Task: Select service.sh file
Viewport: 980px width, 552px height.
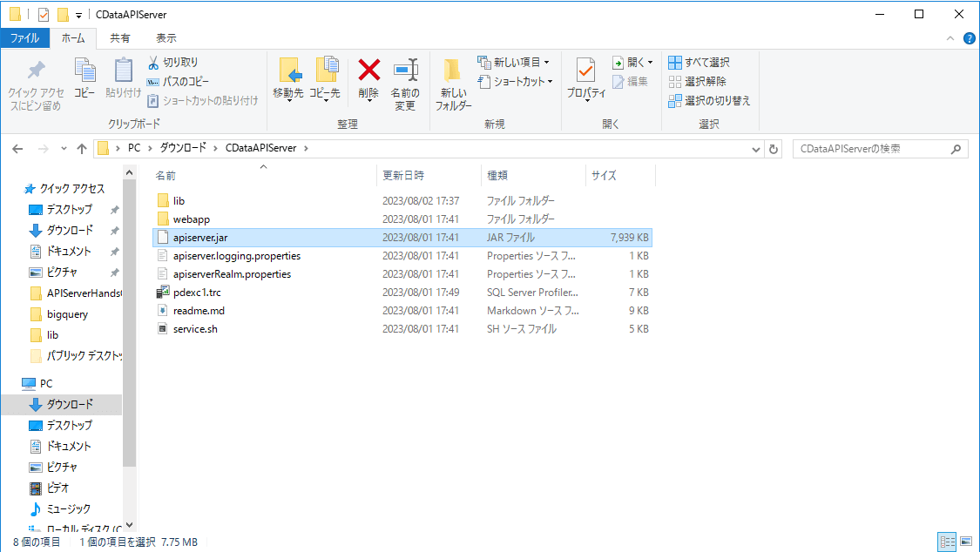Action: coord(402,329)
